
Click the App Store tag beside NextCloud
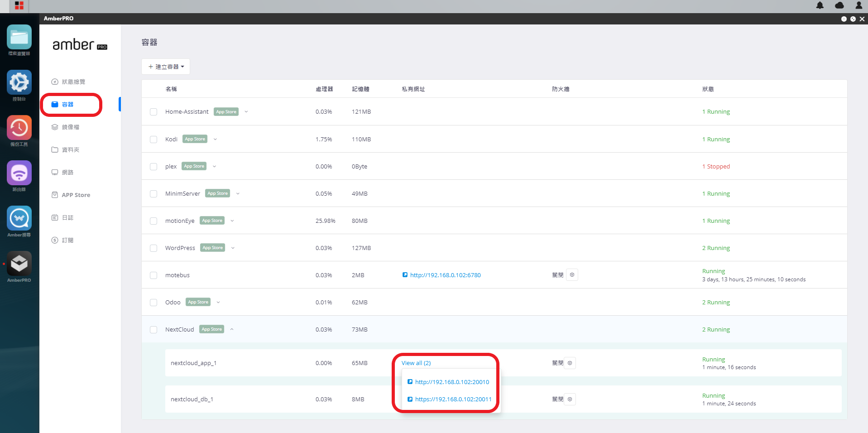pyautogui.click(x=212, y=329)
